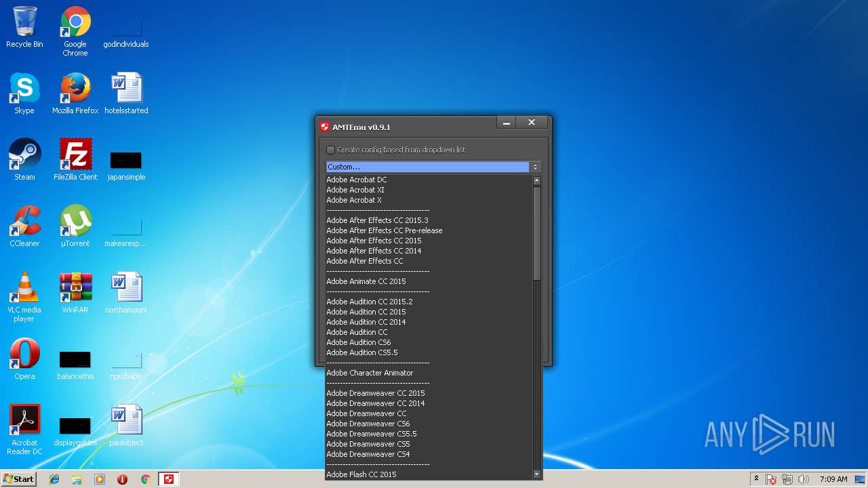Viewport: 868px width, 488px height.
Task: Select Adobe After Effects CC 2015 entry
Action: pos(429,241)
